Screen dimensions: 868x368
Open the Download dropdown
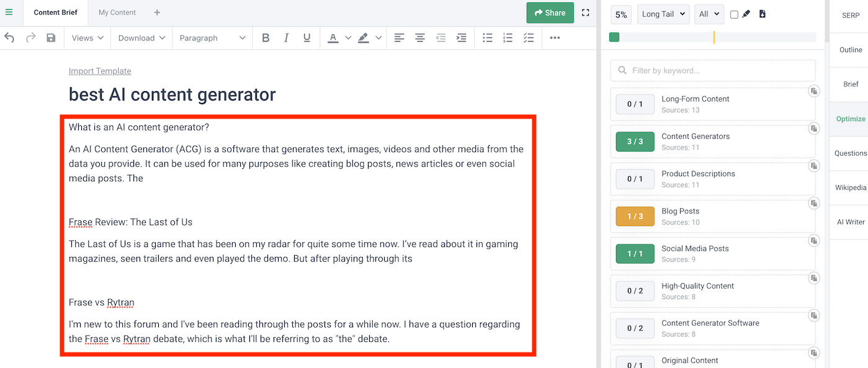pyautogui.click(x=141, y=38)
